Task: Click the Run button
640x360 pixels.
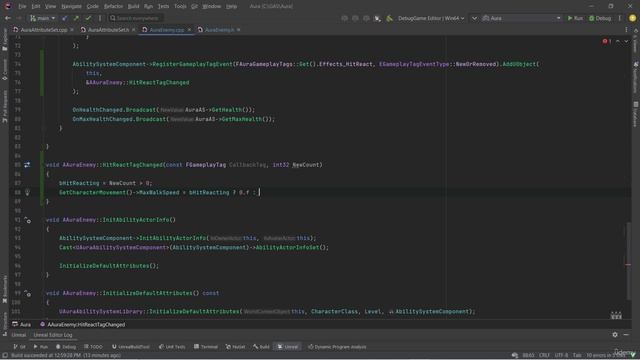Action: pyautogui.click(x=575, y=18)
